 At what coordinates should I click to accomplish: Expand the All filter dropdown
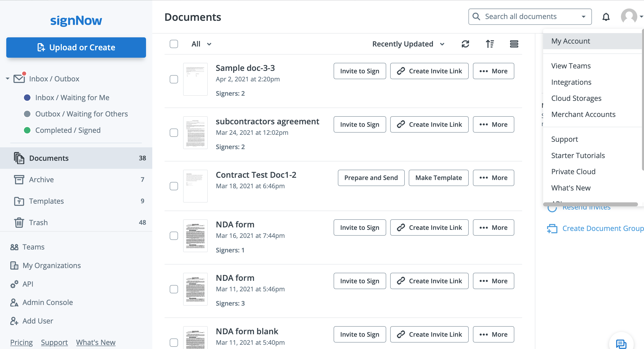[x=201, y=44]
